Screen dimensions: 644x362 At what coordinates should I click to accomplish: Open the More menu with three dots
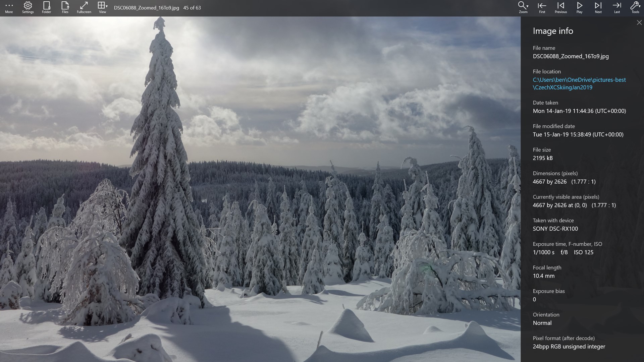click(x=9, y=6)
